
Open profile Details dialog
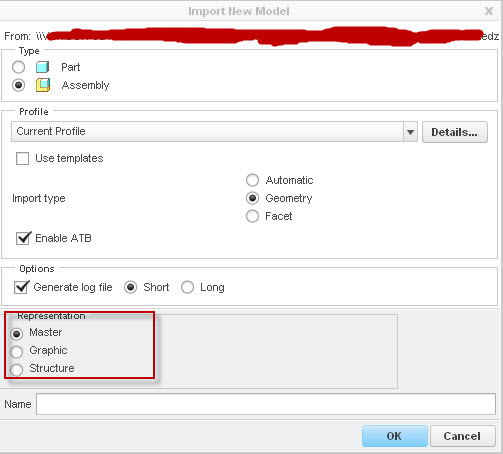click(455, 132)
